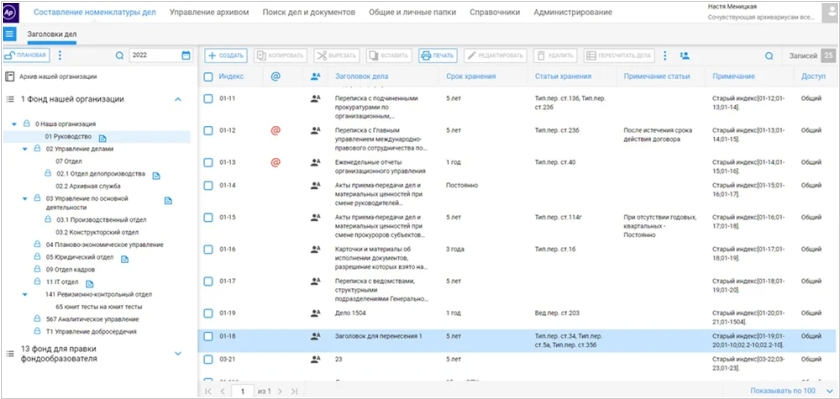Open Общие и личные папки menu
Image resolution: width=840 pixels, height=399 pixels.
412,12
